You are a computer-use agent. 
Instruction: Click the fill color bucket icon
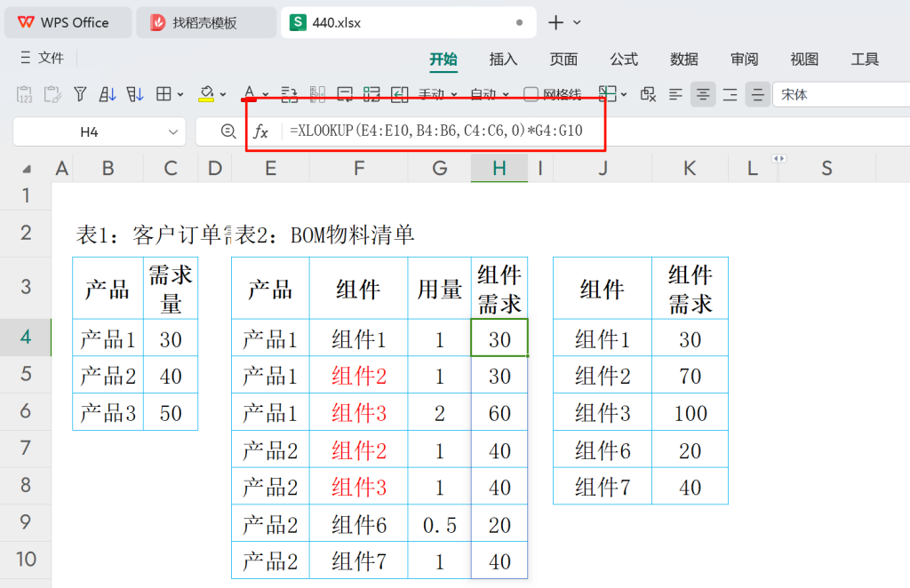pos(206,92)
